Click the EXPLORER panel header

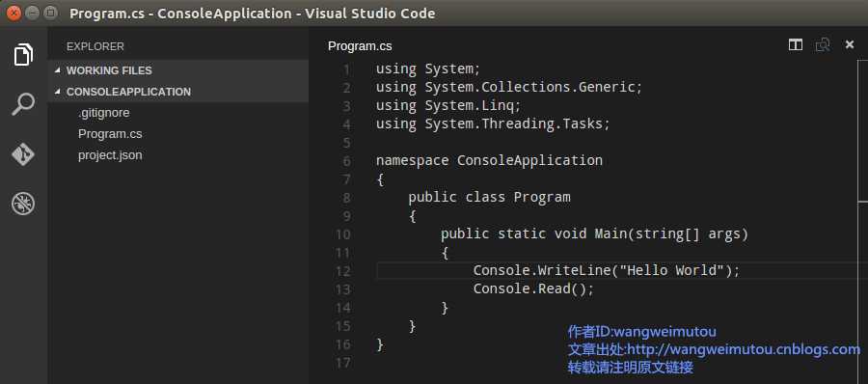click(x=95, y=46)
